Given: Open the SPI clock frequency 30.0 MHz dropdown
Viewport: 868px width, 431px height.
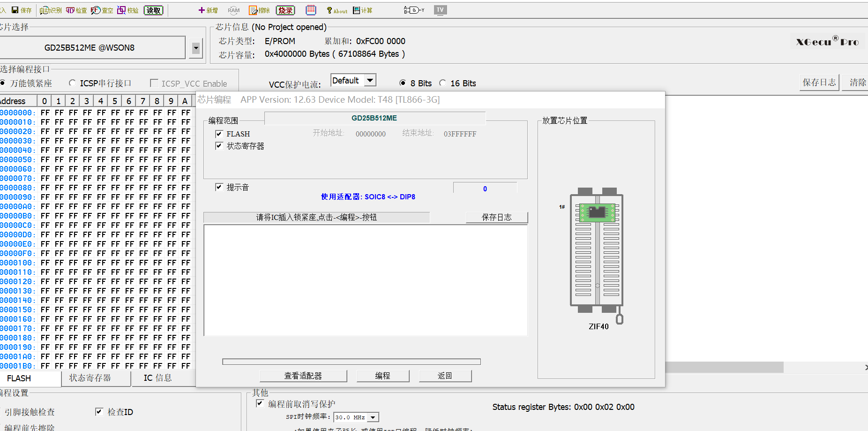Looking at the screenshot, I should point(373,417).
